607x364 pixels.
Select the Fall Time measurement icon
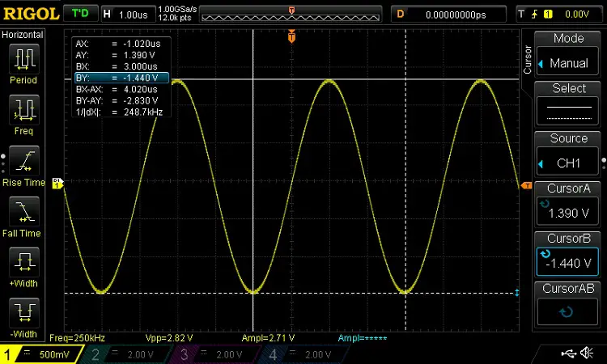(24, 211)
